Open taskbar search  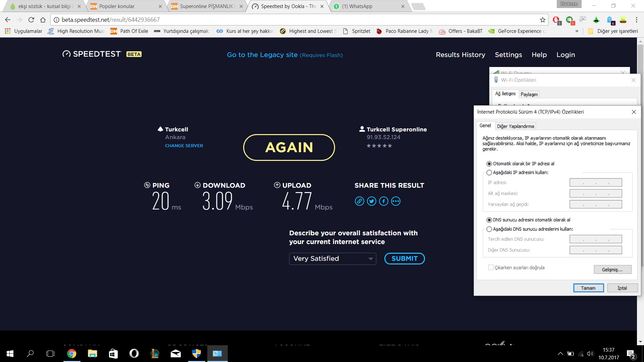click(30, 353)
